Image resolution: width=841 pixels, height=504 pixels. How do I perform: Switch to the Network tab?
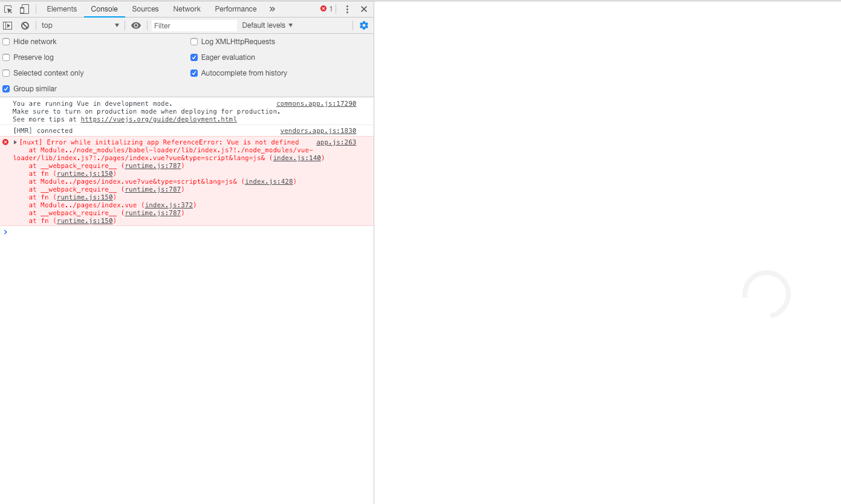click(186, 8)
